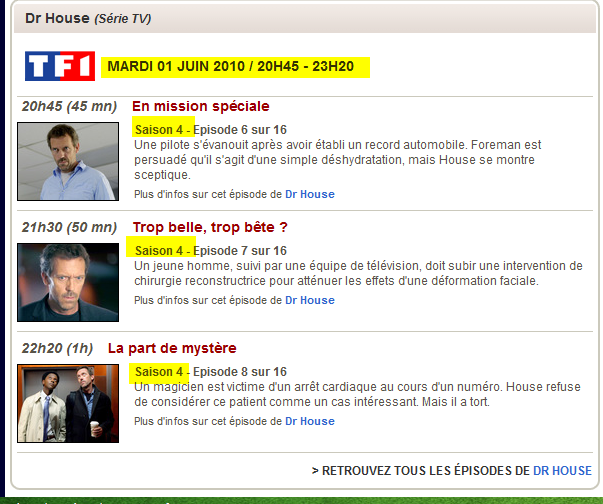
Task: Click the La part de mystère title
Action: pos(172,348)
